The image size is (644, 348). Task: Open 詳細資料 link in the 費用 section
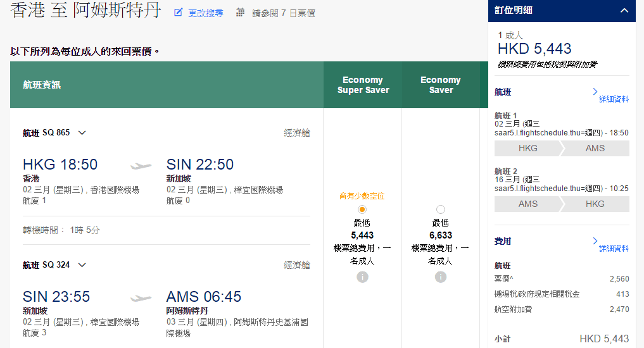click(614, 249)
